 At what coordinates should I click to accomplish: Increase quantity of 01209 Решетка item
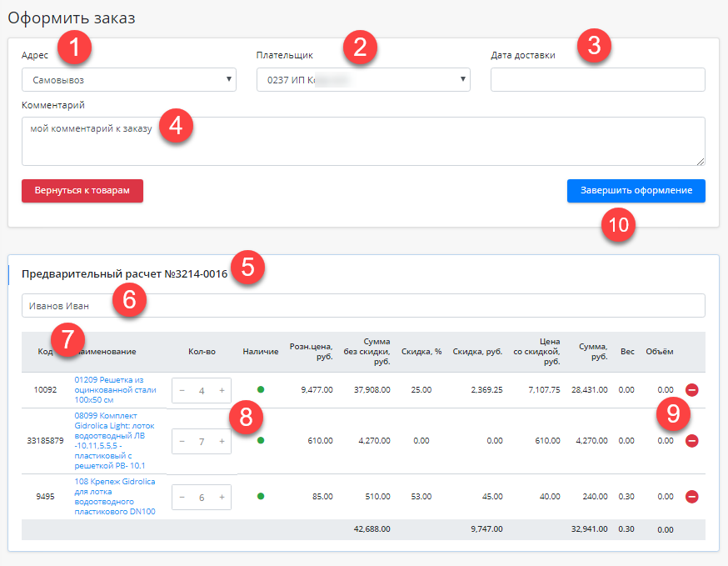pos(222,390)
